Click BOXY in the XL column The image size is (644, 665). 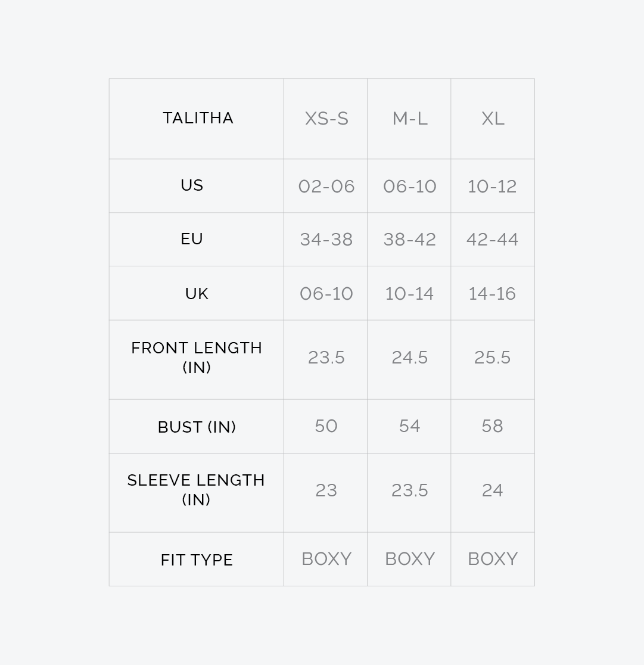point(493,559)
